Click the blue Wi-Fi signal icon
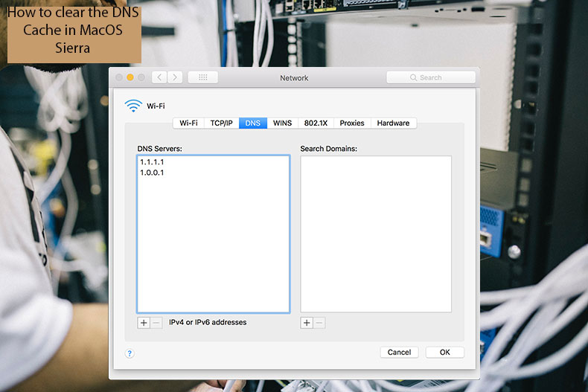Image resolution: width=588 pixels, height=392 pixels. [x=133, y=106]
